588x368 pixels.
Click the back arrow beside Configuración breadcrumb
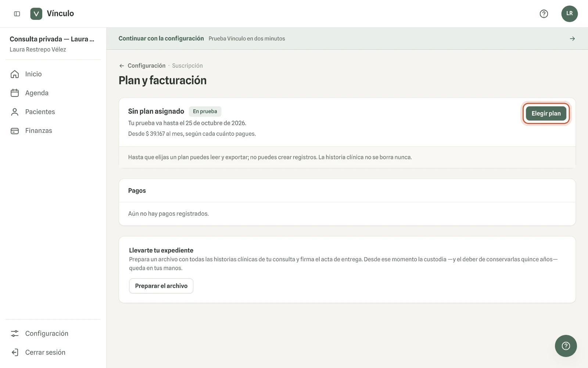(122, 66)
